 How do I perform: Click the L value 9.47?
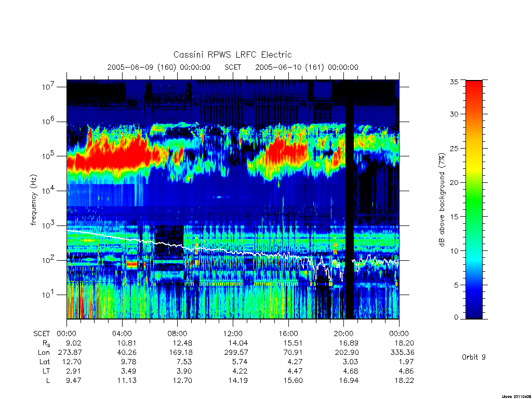74,380
